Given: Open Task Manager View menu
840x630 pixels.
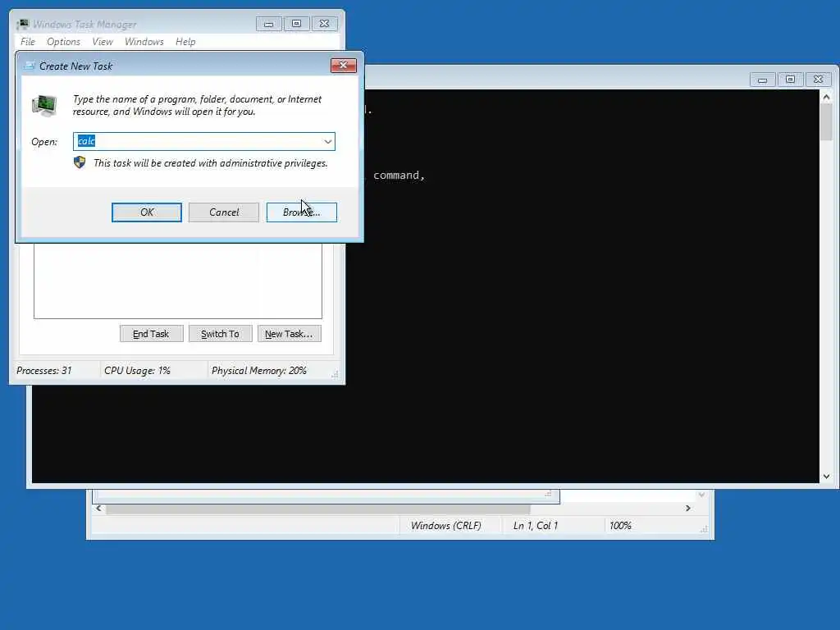Looking at the screenshot, I should [x=103, y=42].
